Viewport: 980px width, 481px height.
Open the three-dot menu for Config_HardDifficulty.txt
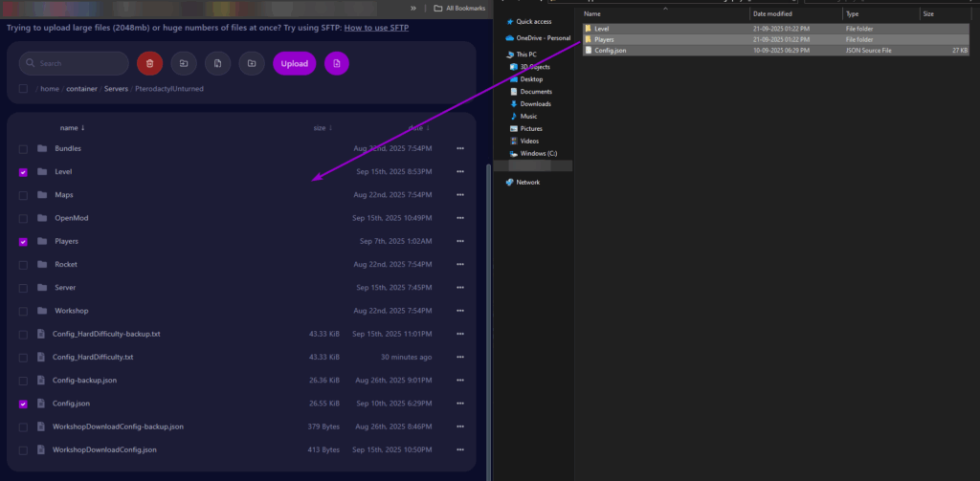click(460, 358)
